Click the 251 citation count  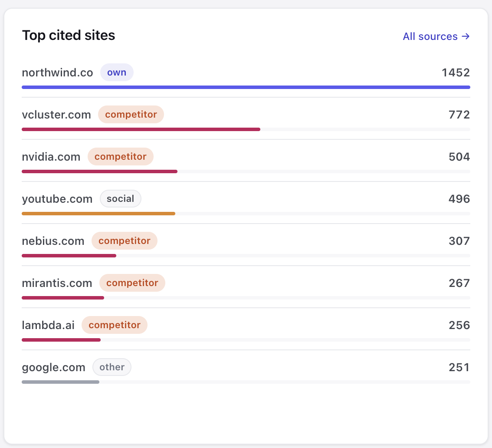(x=459, y=367)
